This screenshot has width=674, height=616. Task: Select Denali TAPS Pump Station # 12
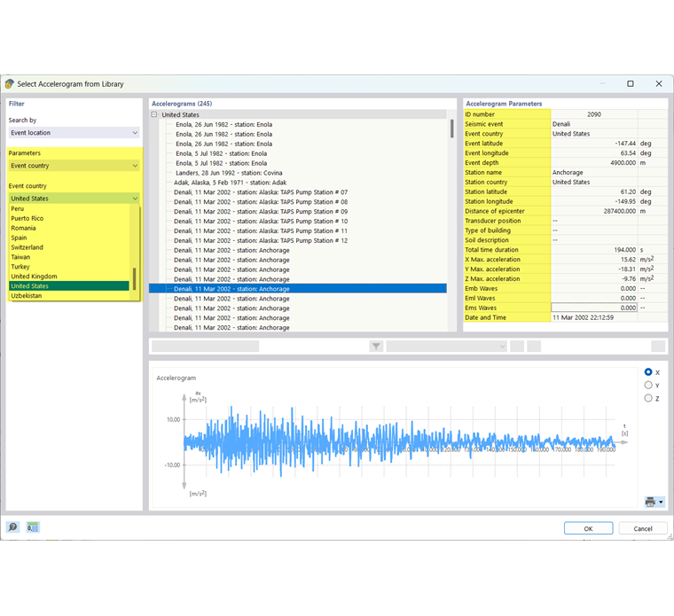[261, 240]
